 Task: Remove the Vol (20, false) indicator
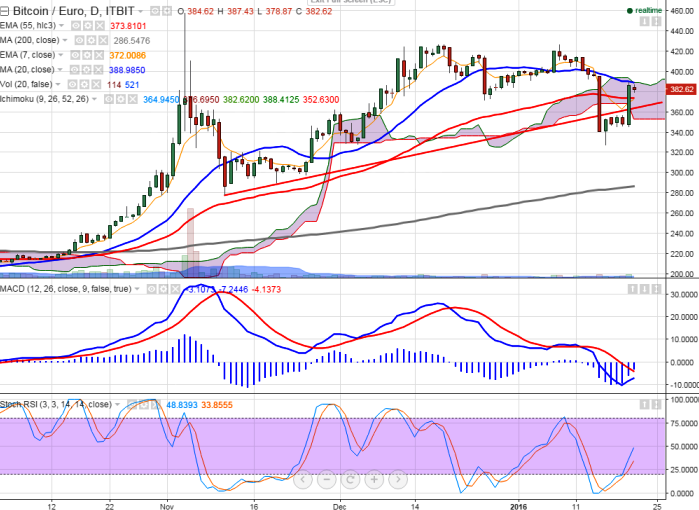point(96,84)
